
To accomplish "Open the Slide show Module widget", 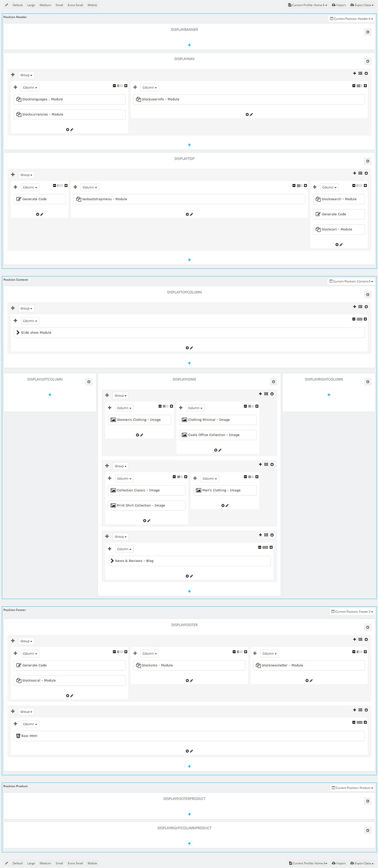I will 189,333.
